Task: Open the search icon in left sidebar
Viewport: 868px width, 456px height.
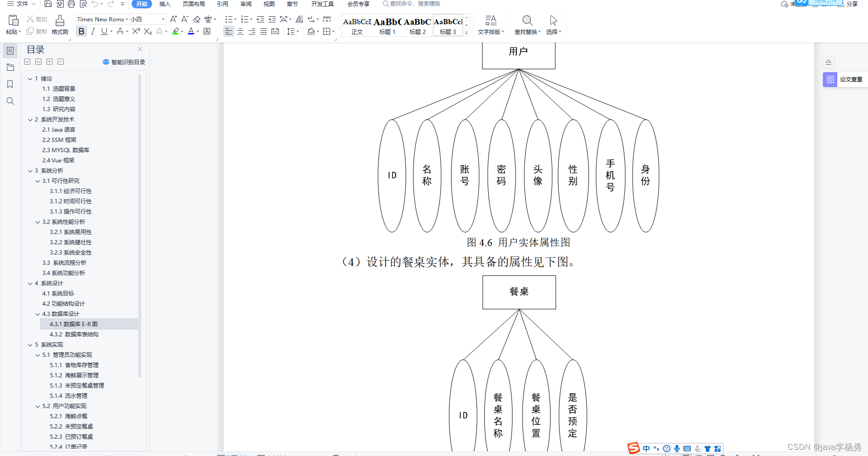Action: coord(10,101)
